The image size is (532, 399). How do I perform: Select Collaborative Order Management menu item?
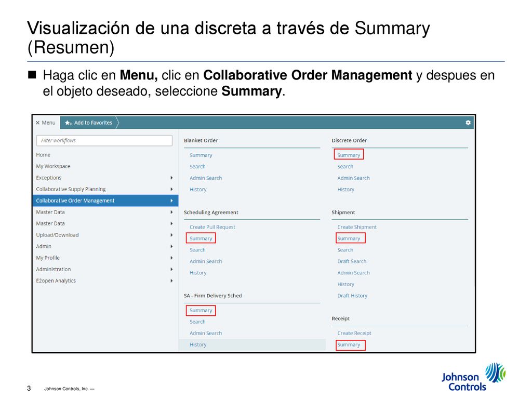(x=105, y=201)
